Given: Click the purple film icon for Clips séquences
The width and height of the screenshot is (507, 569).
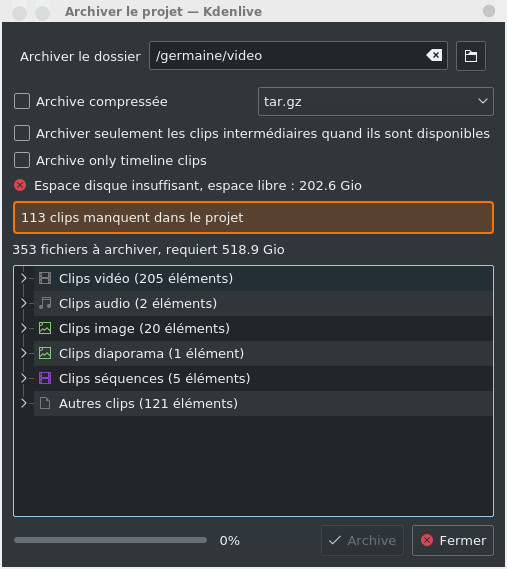Looking at the screenshot, I should [x=45, y=378].
